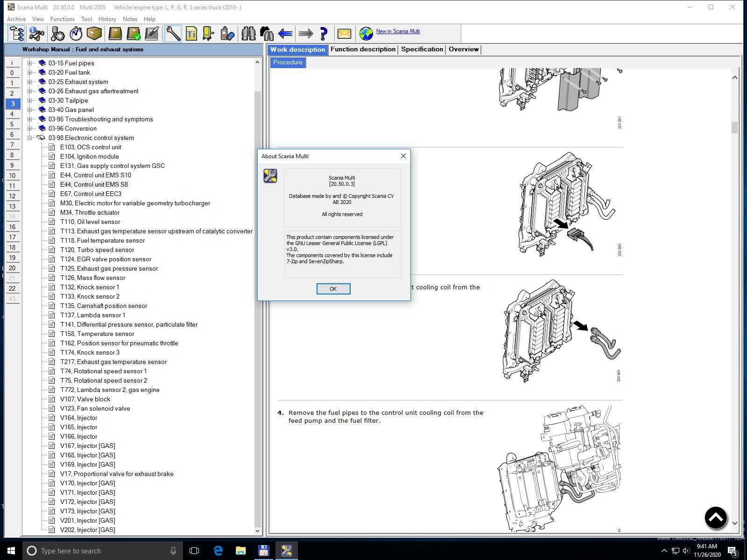747x560 pixels.
Task: Open File Explorer from taskbar
Action: [240, 551]
